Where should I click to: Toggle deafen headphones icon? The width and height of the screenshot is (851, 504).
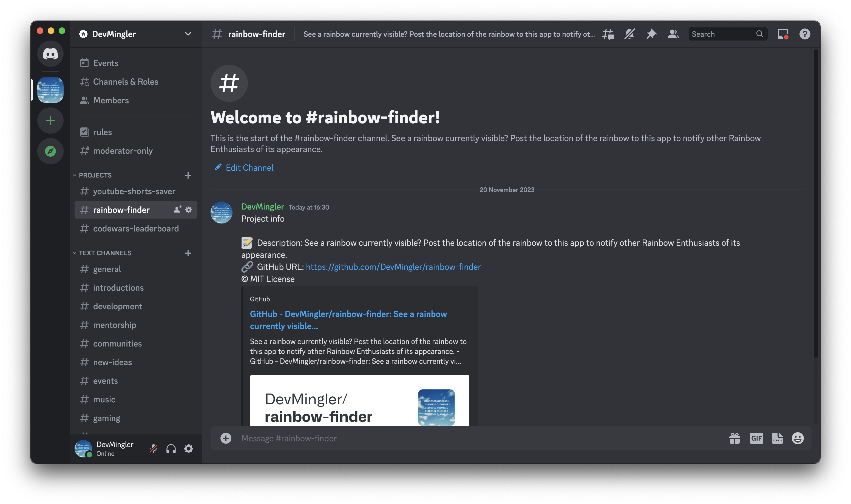pos(171,449)
